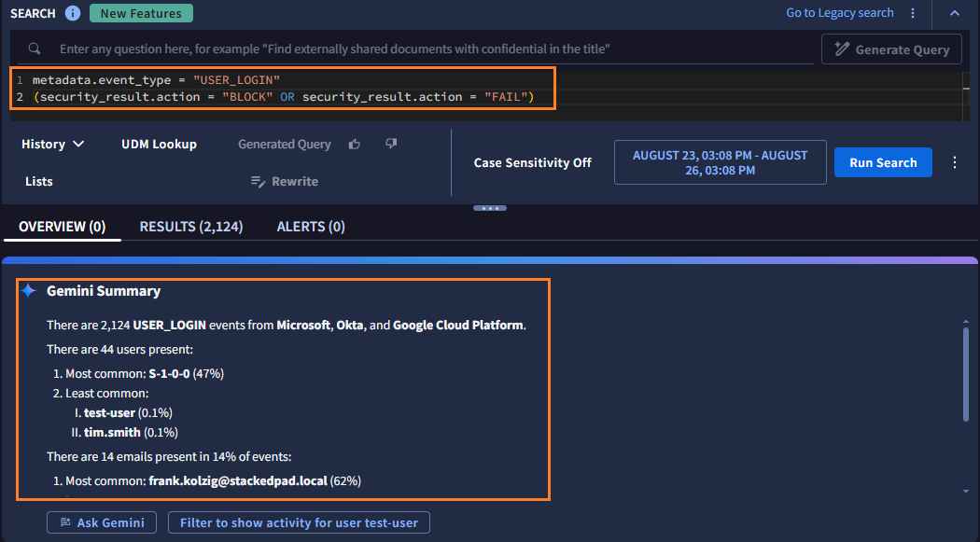
Task: Click Filter to show activity for test-user
Action: [x=299, y=522]
